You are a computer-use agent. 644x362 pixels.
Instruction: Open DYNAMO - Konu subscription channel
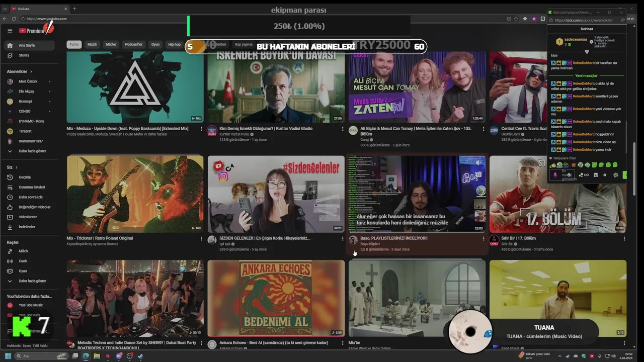[x=30, y=121]
